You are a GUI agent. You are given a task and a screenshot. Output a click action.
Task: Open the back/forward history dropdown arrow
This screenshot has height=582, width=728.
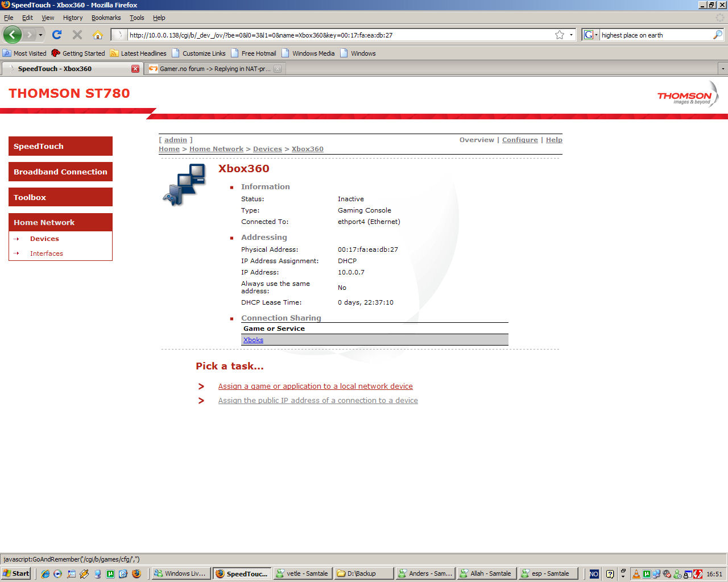(x=40, y=35)
